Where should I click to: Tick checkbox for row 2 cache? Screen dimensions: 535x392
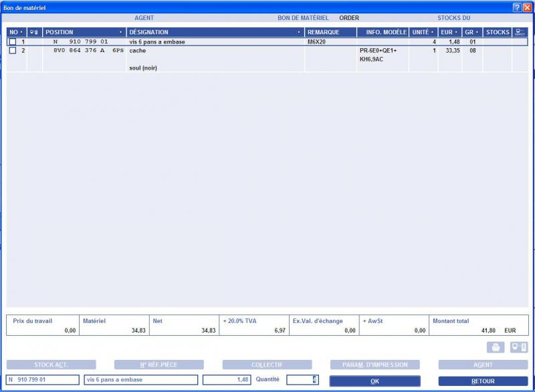point(13,50)
